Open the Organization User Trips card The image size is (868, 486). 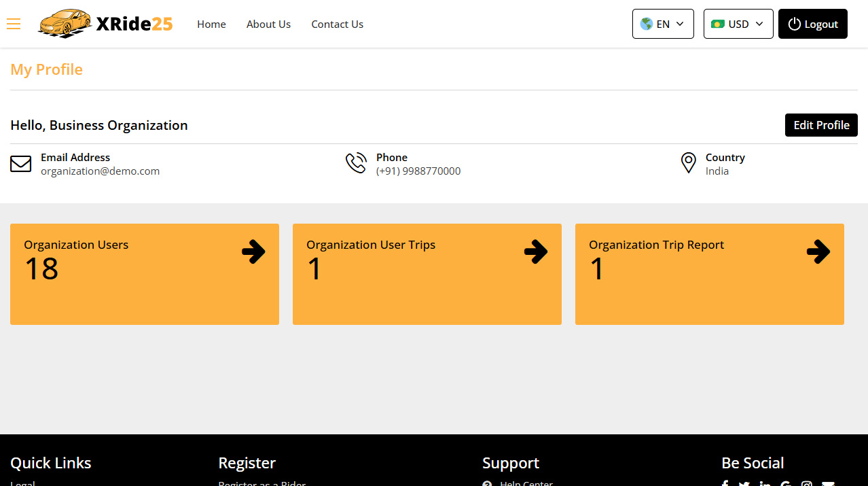pyautogui.click(x=427, y=274)
